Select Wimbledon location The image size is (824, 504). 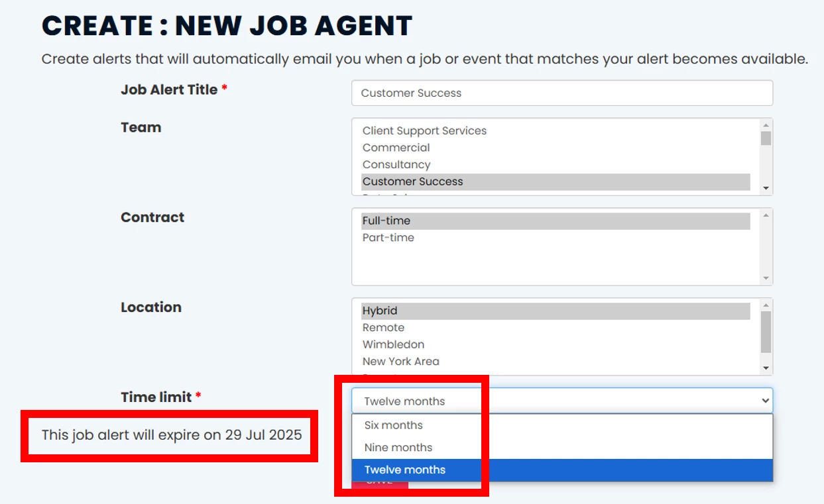click(393, 344)
